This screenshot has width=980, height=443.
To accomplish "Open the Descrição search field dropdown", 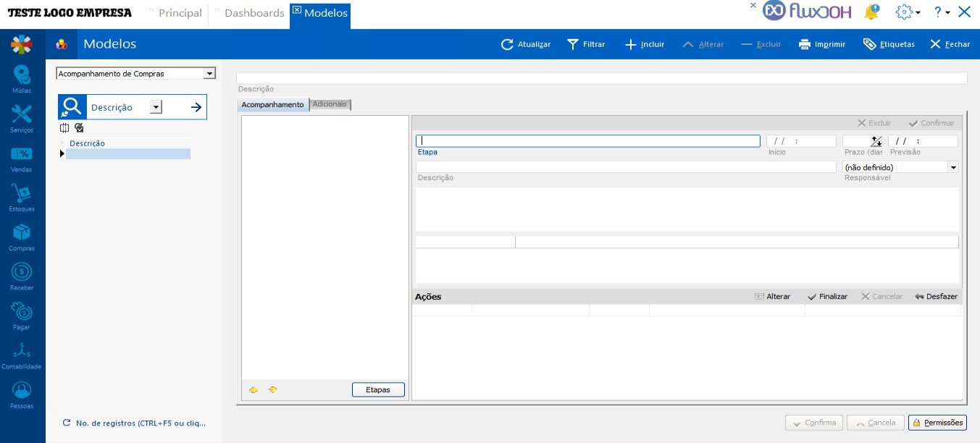I will (156, 107).
